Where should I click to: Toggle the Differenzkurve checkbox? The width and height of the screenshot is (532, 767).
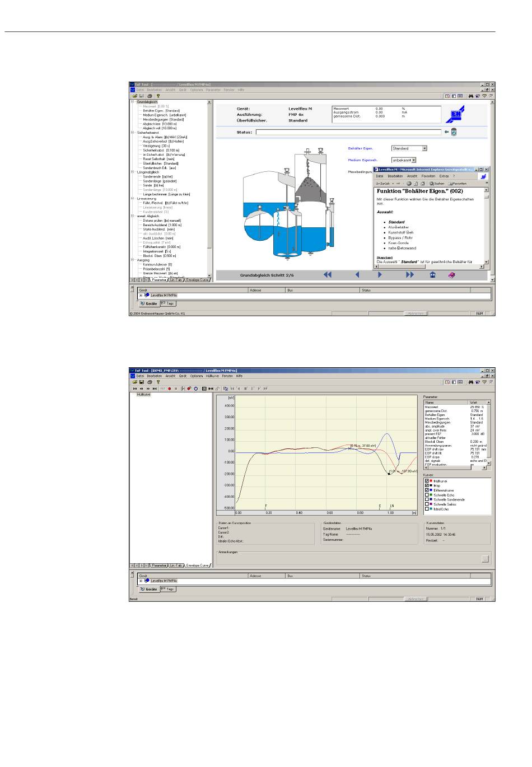pos(427,490)
